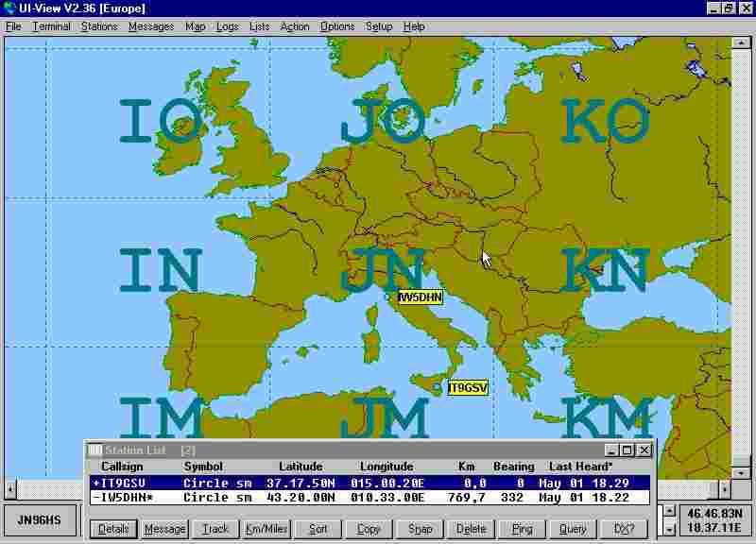Click the Snap button
The height and width of the screenshot is (544, 756).
tap(420, 529)
